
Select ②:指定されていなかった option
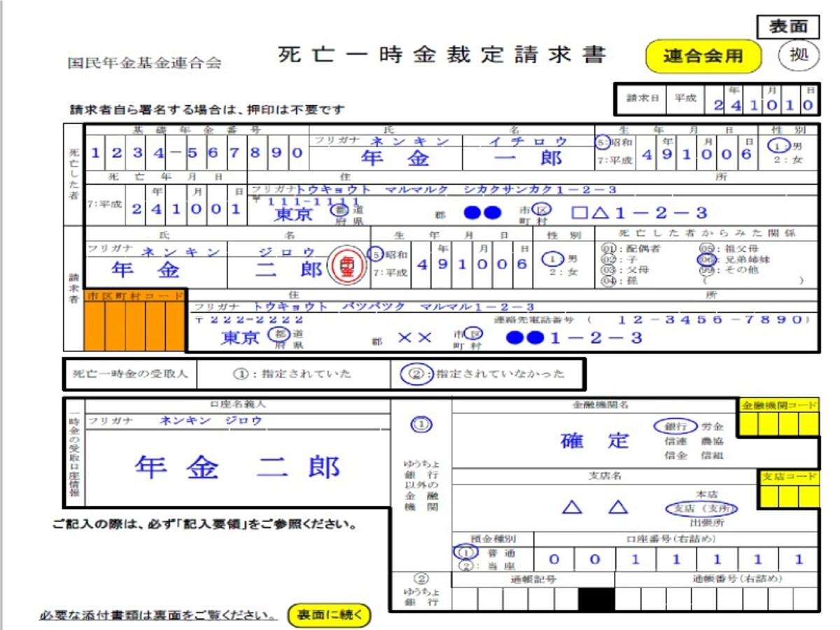pos(483,374)
